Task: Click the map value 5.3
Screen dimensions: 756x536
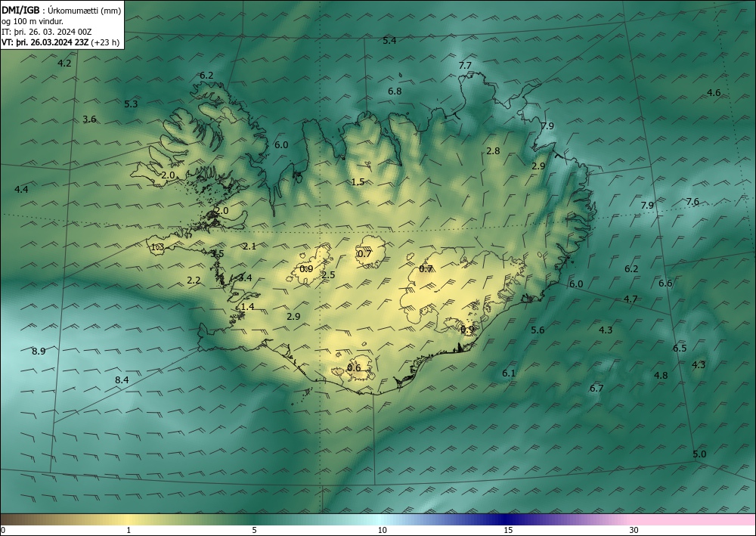Action: point(131,104)
